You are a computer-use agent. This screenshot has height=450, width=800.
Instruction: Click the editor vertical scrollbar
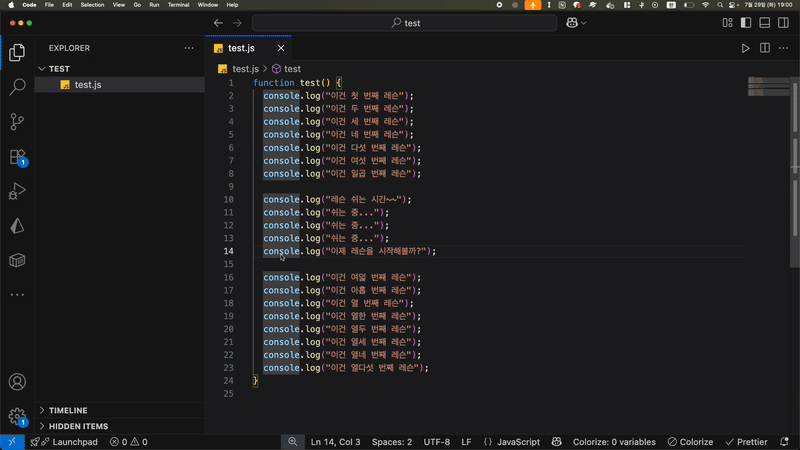[796, 160]
